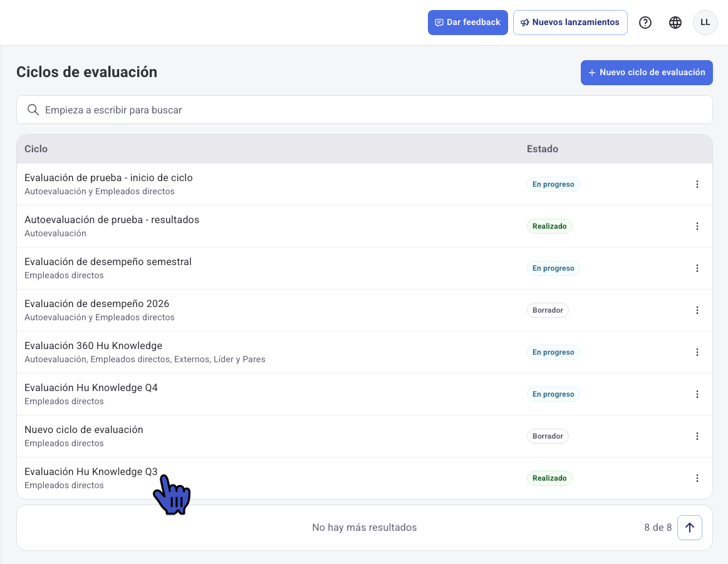Open the language globe icon

(675, 23)
